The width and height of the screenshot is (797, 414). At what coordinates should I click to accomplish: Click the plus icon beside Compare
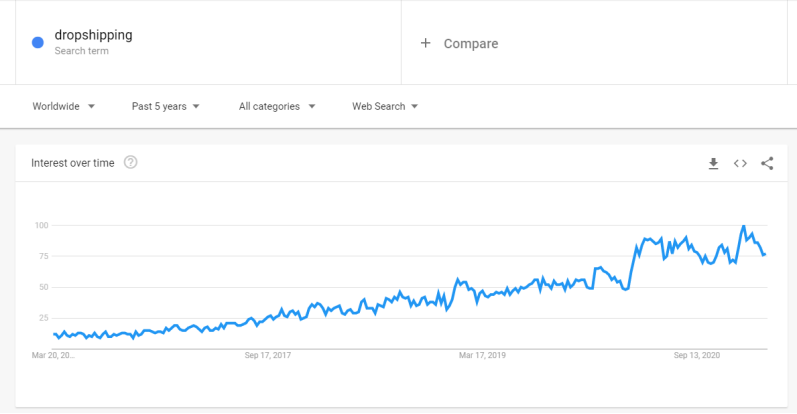[426, 43]
